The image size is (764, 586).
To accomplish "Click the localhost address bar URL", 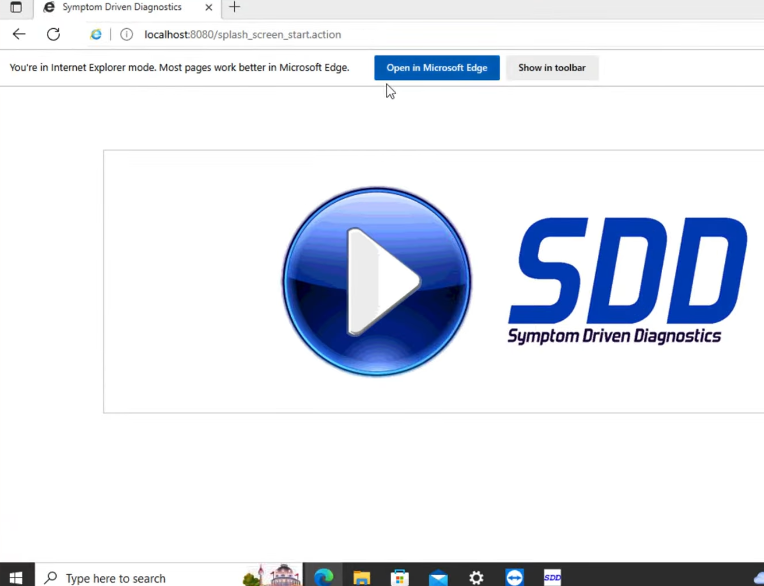I will point(242,35).
